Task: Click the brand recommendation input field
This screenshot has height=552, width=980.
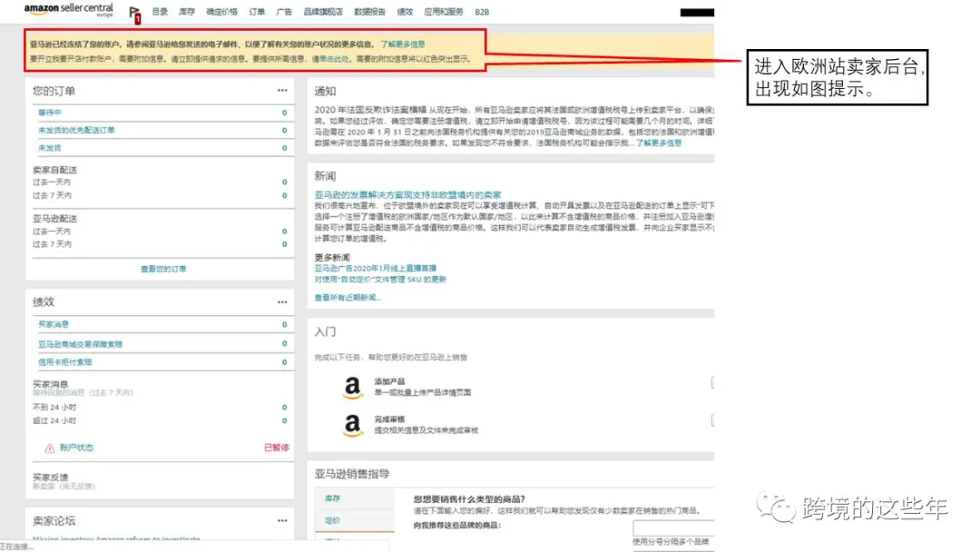Action: coord(673,528)
